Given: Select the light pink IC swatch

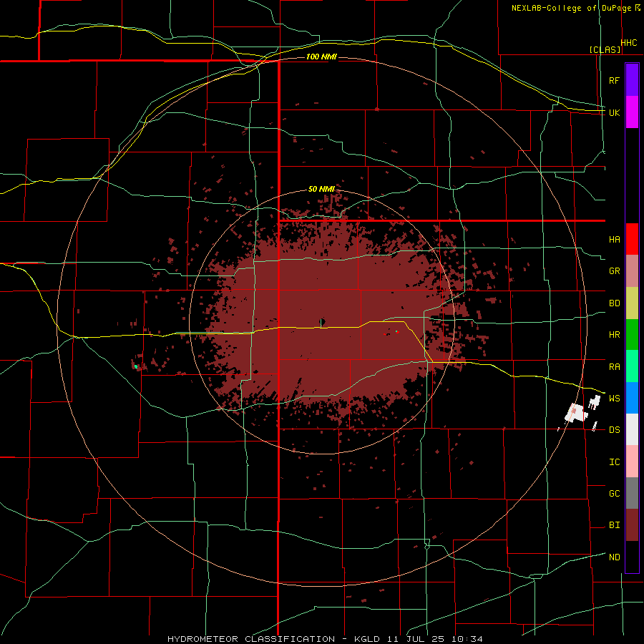Looking at the screenshot, I should [x=632, y=462].
